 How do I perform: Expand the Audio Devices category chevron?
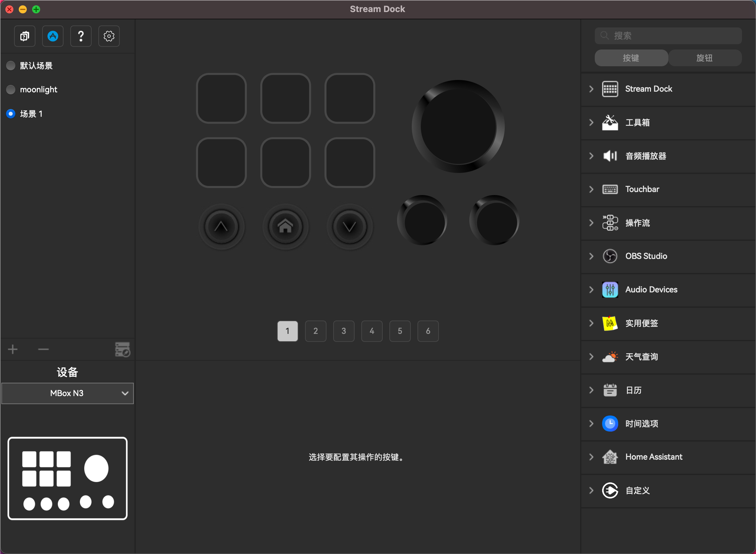[591, 289]
